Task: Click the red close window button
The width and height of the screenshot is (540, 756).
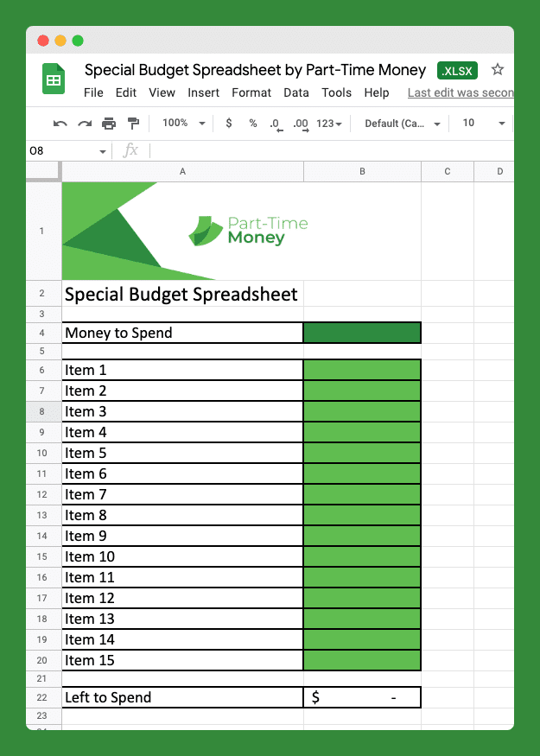Action: 43,41
